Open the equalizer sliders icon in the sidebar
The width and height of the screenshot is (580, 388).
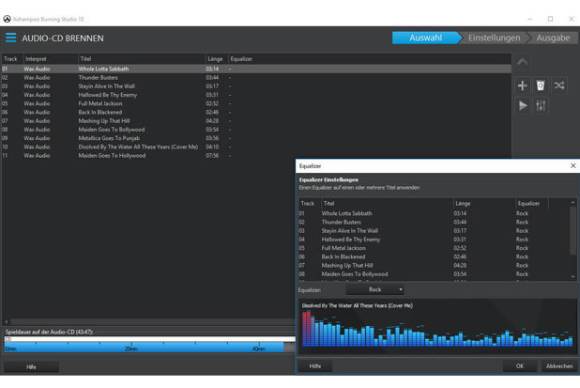[x=540, y=106]
